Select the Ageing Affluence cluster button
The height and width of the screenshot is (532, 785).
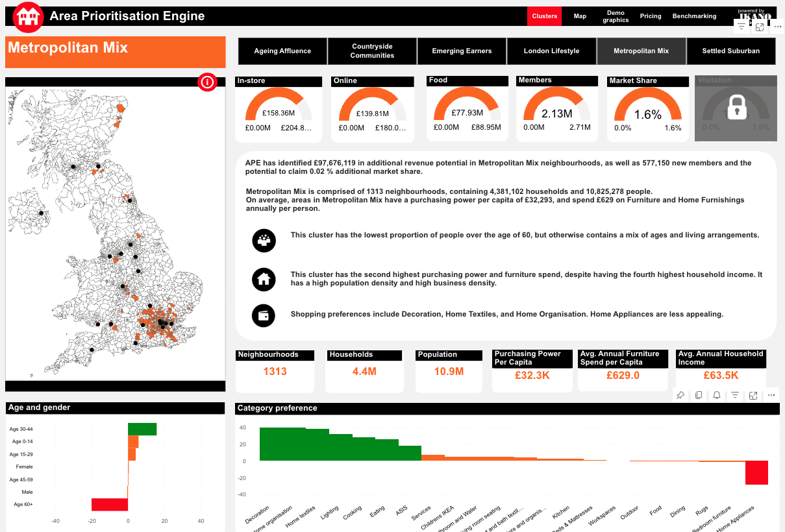click(x=282, y=51)
